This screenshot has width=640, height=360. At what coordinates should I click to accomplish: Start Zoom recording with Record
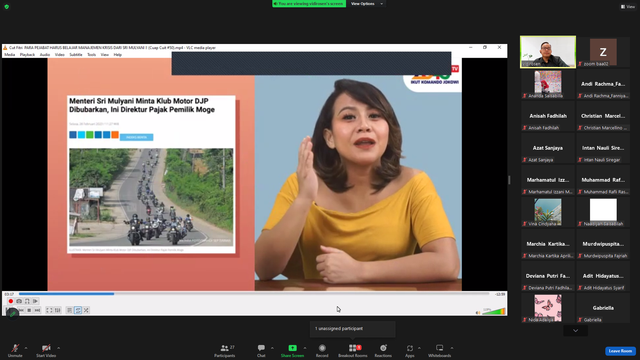(x=322, y=351)
